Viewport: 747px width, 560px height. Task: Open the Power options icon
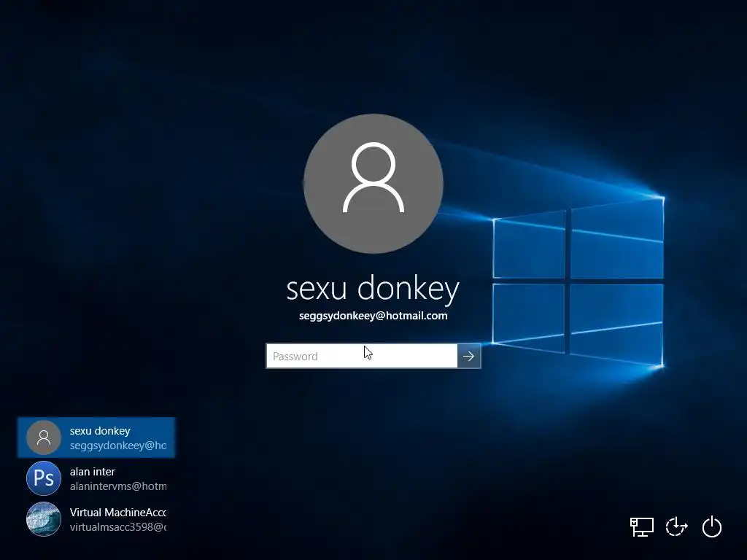click(x=712, y=526)
